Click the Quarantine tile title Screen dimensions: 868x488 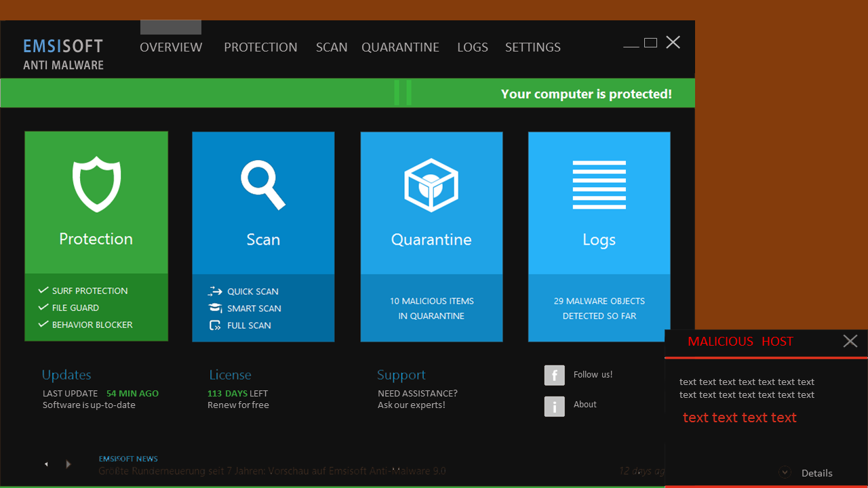[x=431, y=239]
